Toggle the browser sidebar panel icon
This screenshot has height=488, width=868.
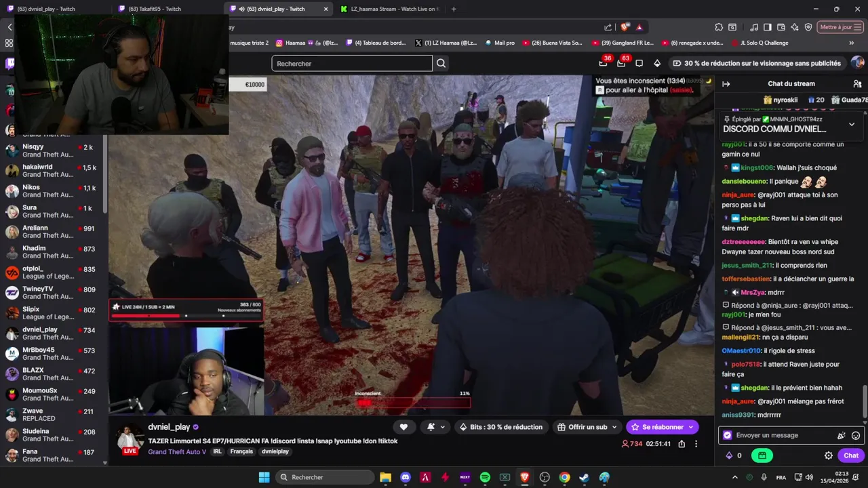768,27
